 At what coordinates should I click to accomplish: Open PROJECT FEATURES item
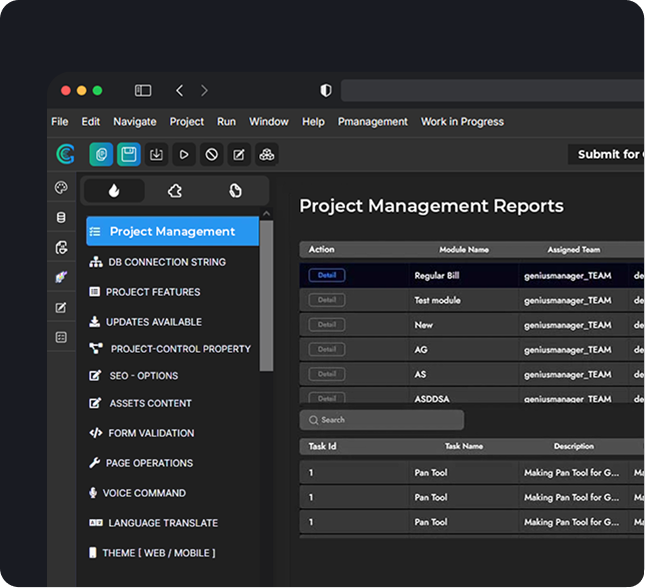pyautogui.click(x=145, y=292)
